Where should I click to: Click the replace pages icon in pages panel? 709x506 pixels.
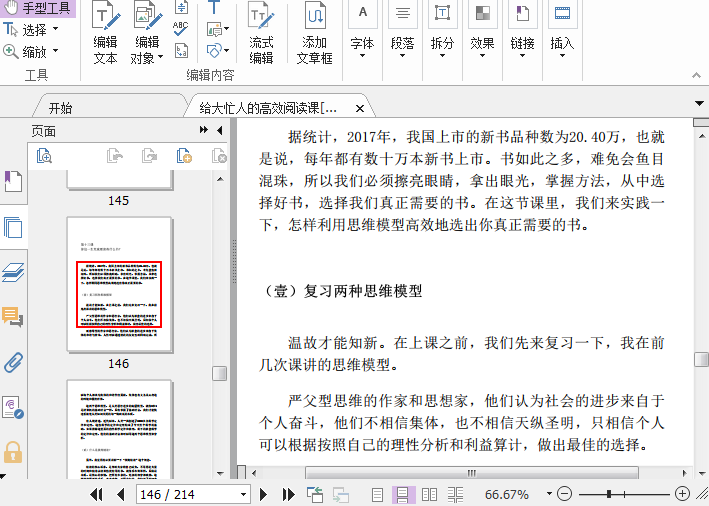click(149, 156)
